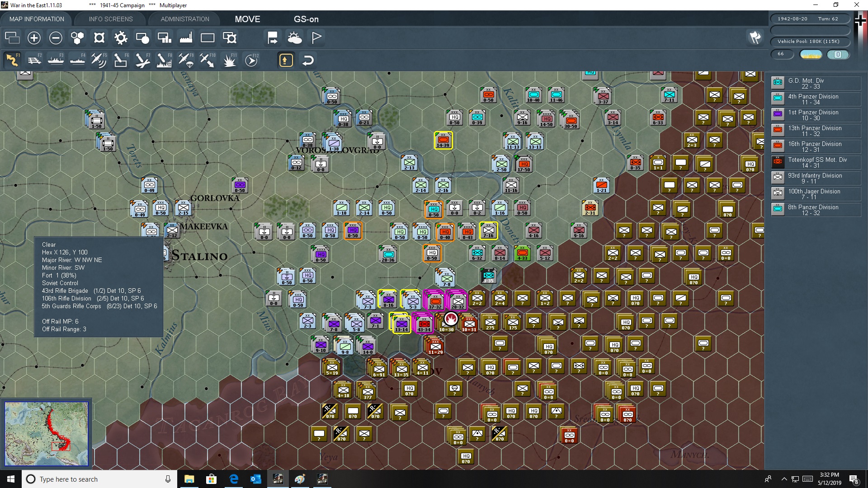Screen dimensions: 868x488
Task: Select the 17-50 HQ counter
Action: pos(524,164)
